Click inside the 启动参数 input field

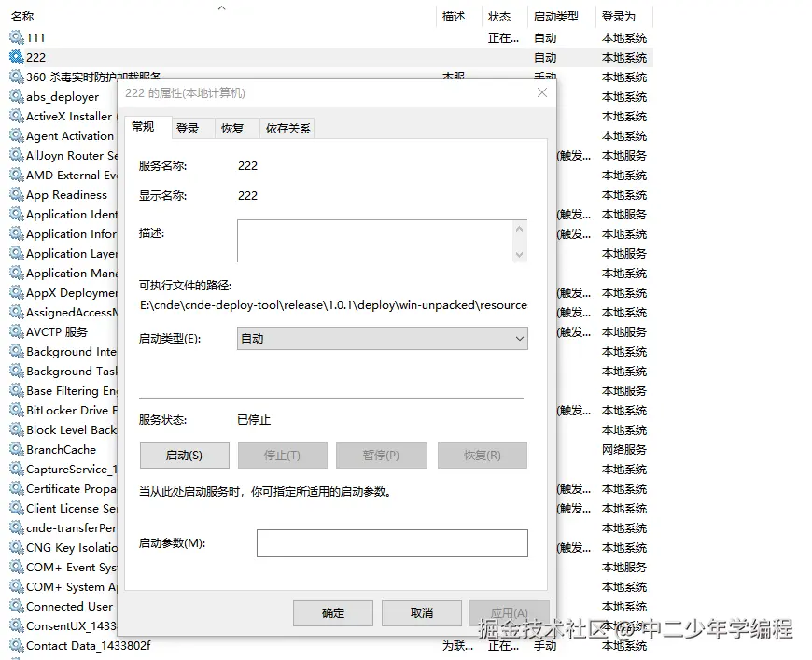point(391,543)
